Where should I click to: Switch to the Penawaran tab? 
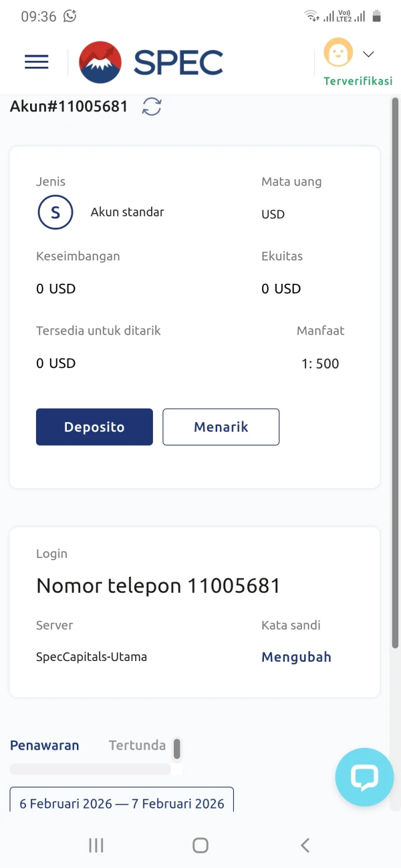(44, 746)
